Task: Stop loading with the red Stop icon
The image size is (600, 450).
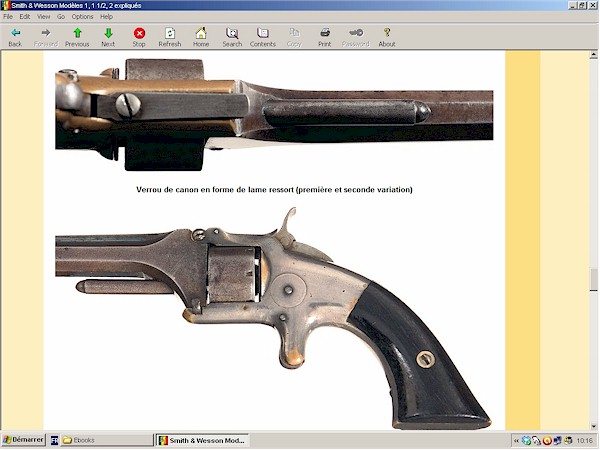Action: (x=139, y=38)
